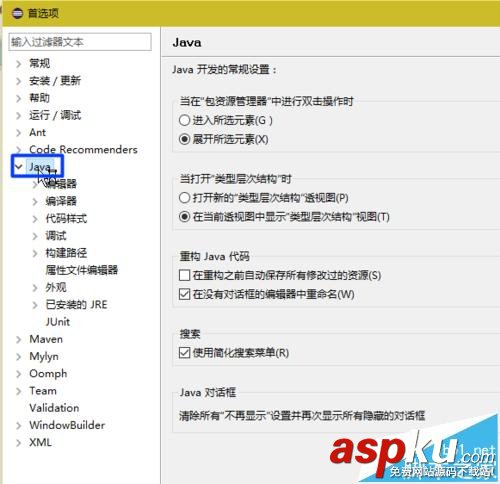Screen dimensions: 500x484
Task: Expand the 外观 sub-node
Action: (35, 288)
